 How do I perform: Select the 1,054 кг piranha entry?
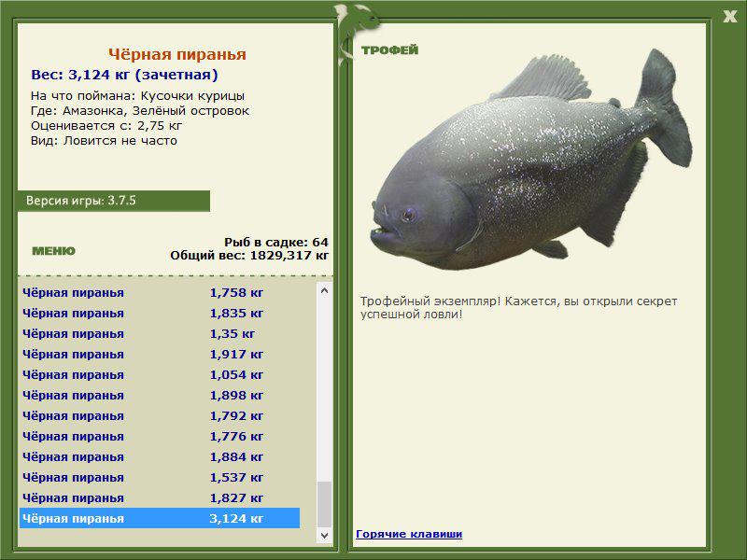159,374
